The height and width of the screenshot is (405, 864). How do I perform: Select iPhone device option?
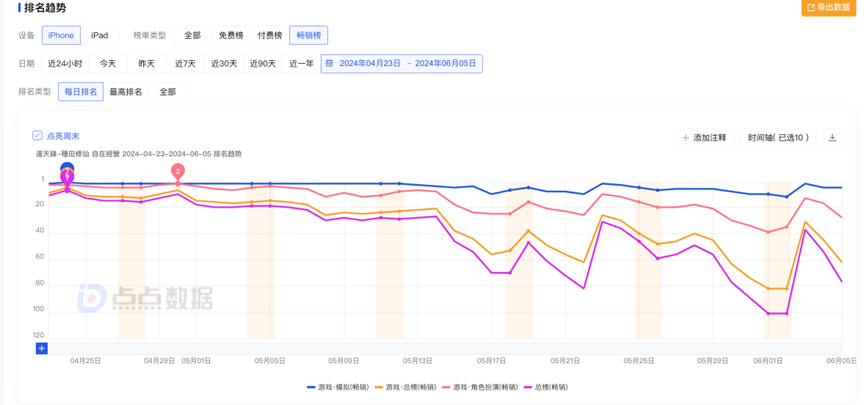[x=61, y=35]
